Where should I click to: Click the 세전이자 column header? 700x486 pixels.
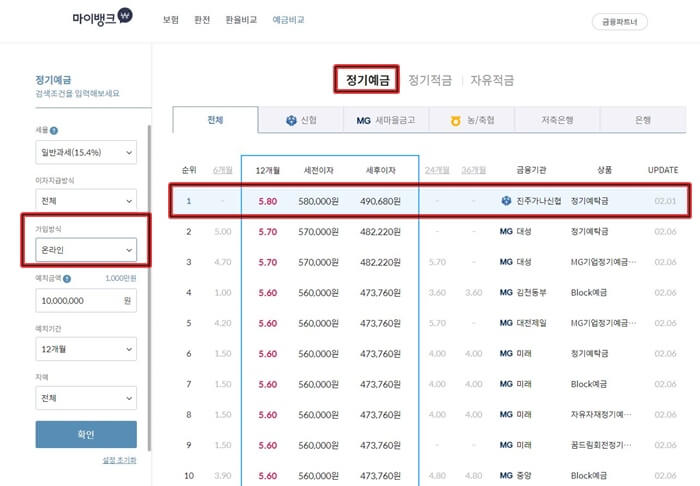[318, 170]
